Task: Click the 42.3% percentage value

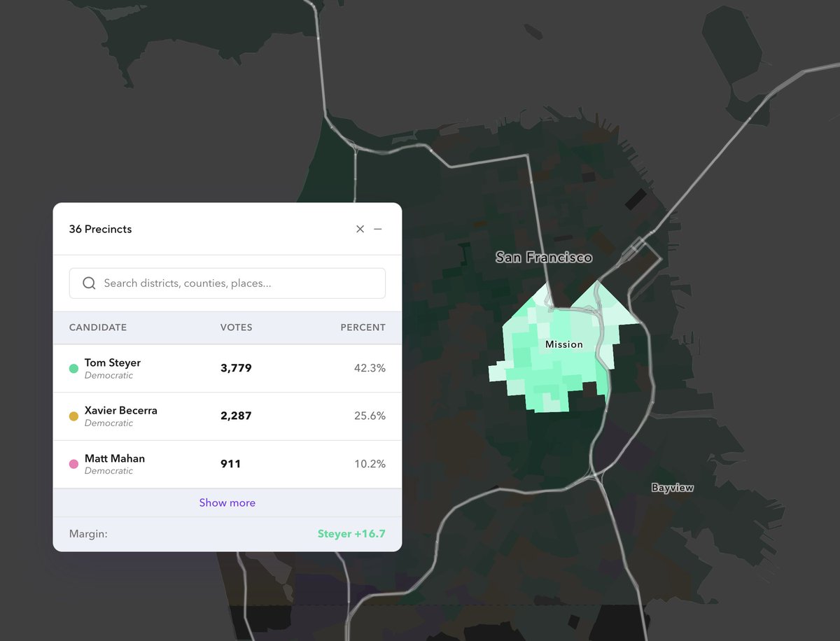Action: [370, 368]
